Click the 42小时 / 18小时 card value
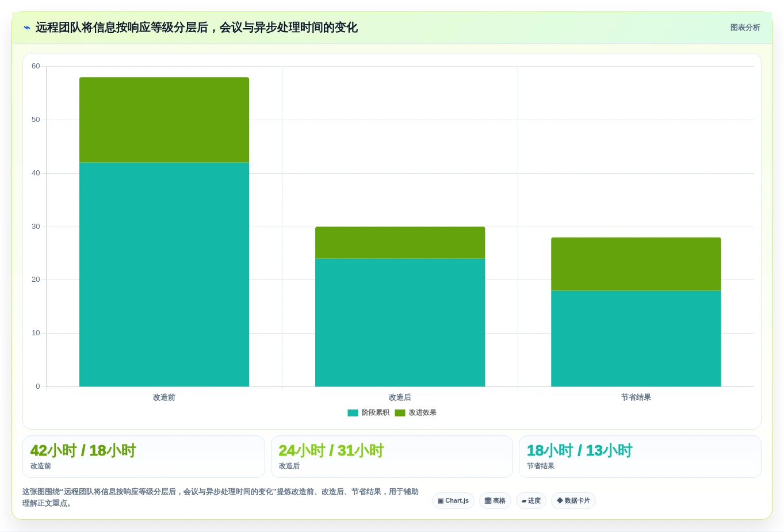This screenshot has height=532, width=784. point(83,450)
